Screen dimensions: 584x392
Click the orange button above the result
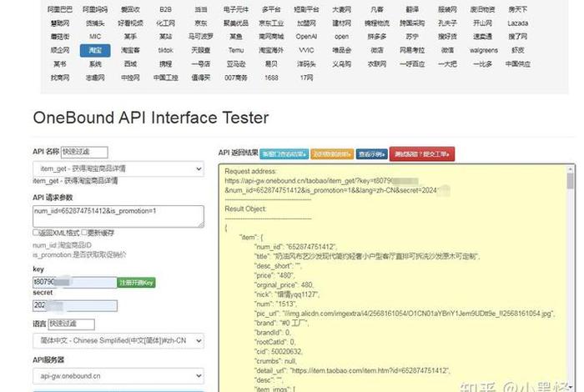(332, 153)
